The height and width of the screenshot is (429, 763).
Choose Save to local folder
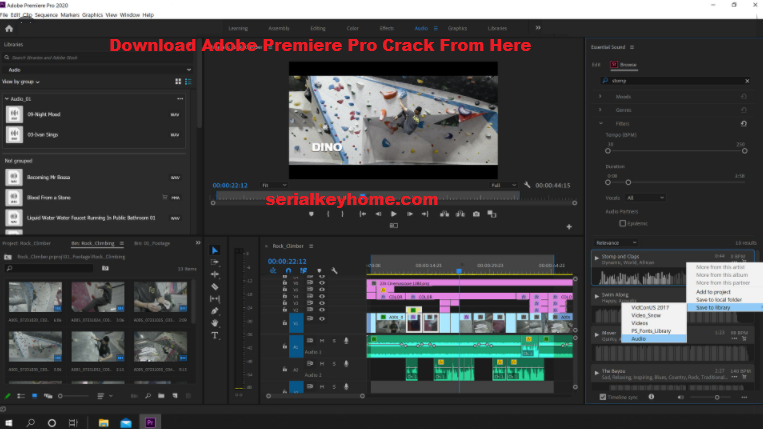pyautogui.click(x=719, y=300)
